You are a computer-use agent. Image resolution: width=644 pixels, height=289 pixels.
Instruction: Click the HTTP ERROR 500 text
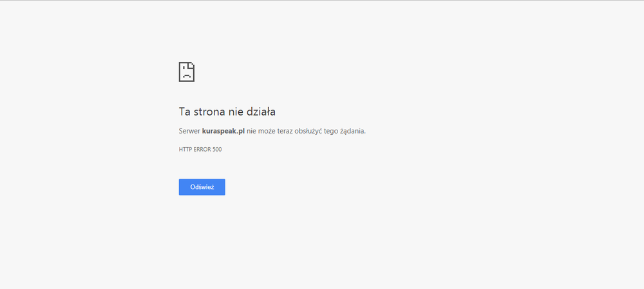(200, 150)
